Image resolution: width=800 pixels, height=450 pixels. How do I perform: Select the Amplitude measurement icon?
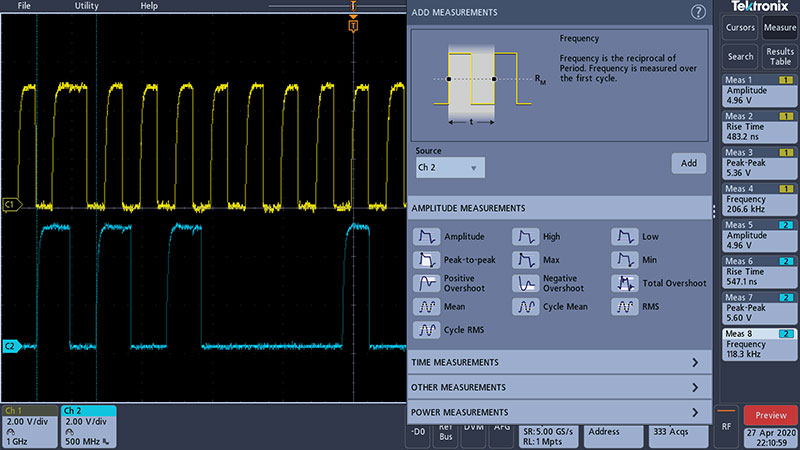point(427,237)
